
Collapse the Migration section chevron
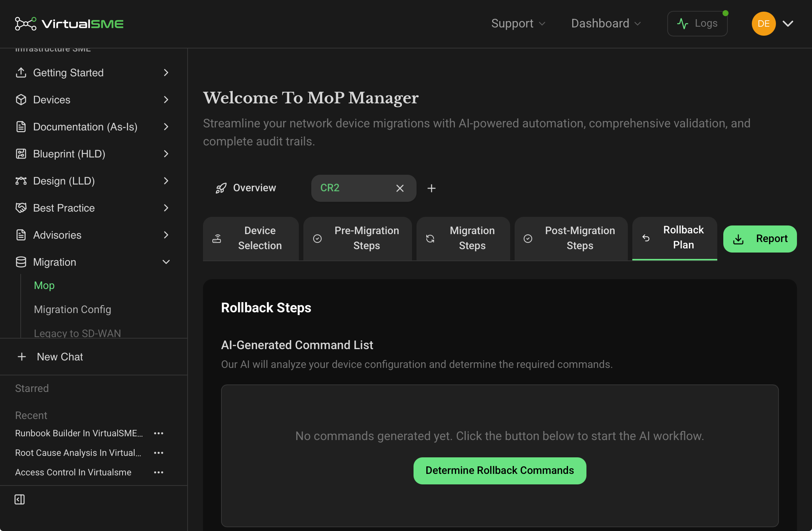166,262
